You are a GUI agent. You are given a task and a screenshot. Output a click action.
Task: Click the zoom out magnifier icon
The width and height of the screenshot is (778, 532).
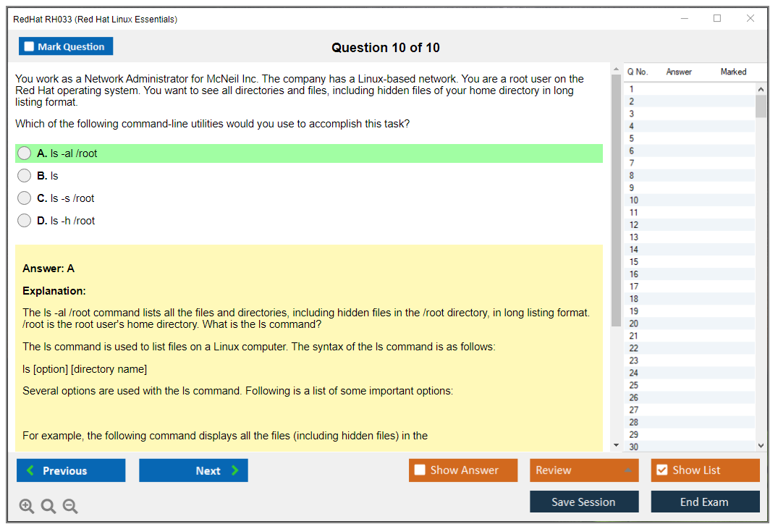pos(70,507)
